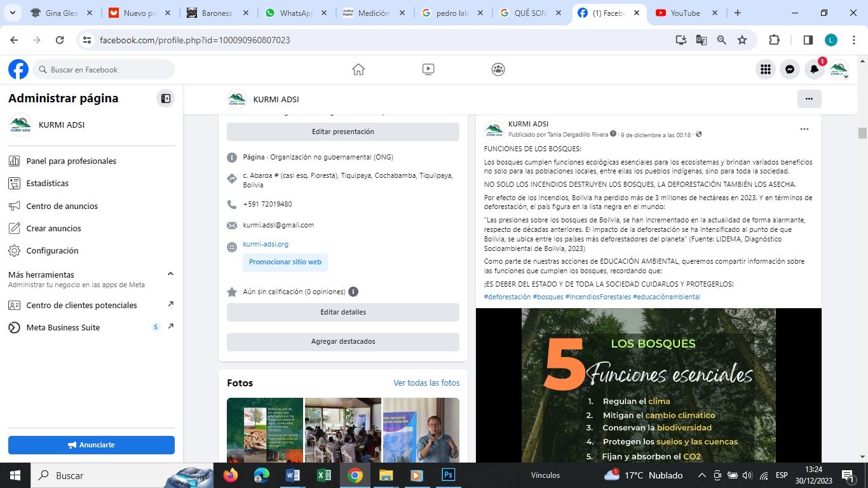868x488 pixels.
Task: Click the rating info icon
Action: click(x=353, y=292)
